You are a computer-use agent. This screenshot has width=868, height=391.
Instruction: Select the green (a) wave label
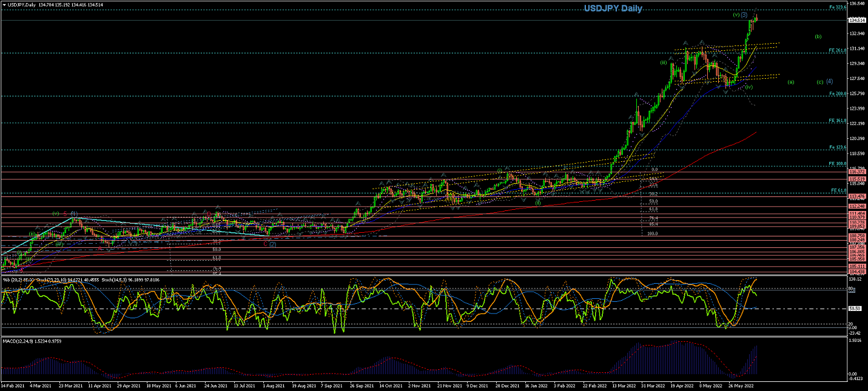(790, 82)
